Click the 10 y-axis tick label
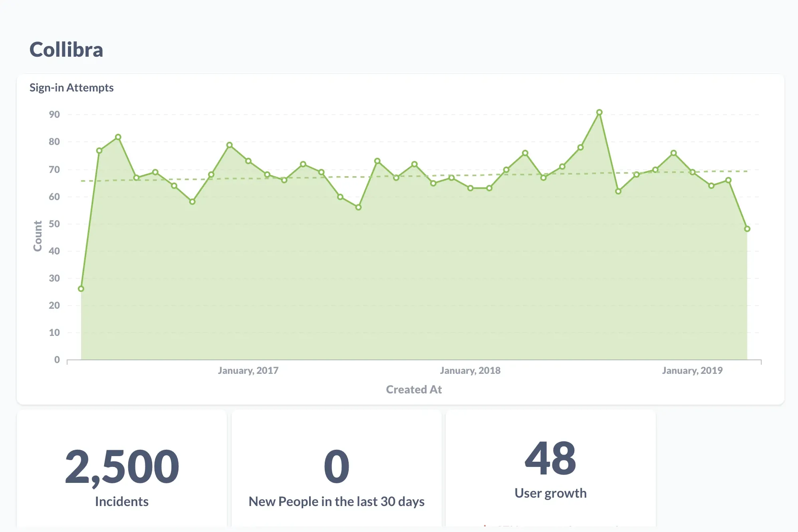This screenshot has height=532, width=798. click(x=54, y=333)
